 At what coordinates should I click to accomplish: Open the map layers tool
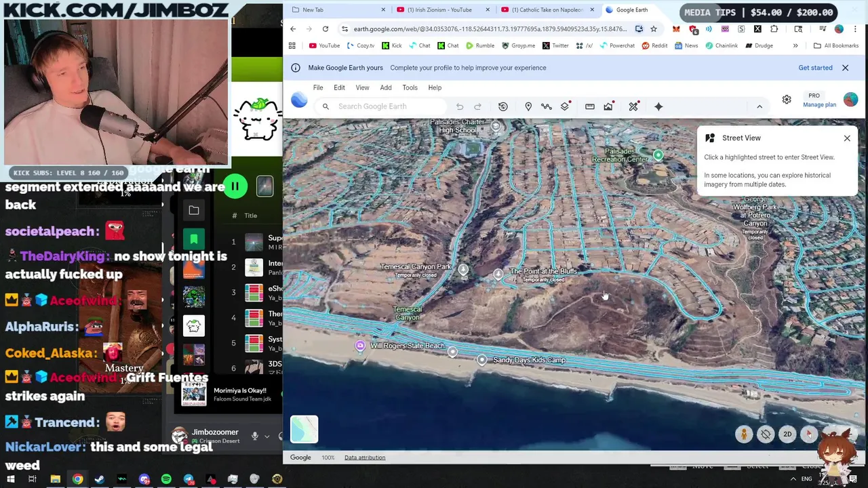point(565,106)
